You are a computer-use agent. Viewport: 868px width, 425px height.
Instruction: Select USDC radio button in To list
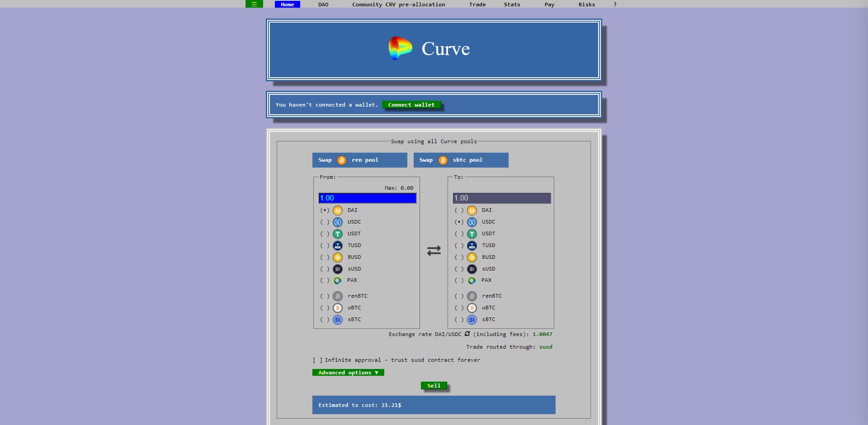point(459,222)
